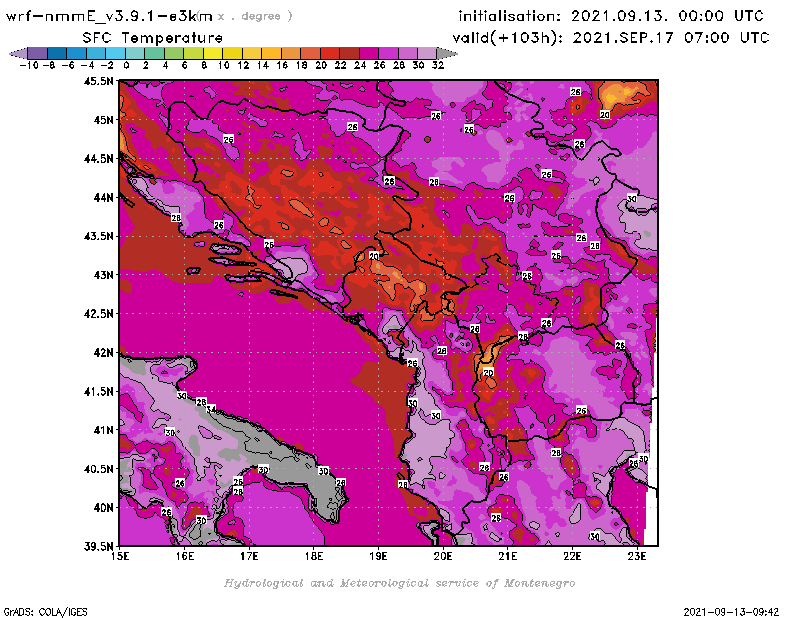This screenshot has width=800, height=618.
Task: Click the '-10' value under the color bar
Action: tap(29, 65)
